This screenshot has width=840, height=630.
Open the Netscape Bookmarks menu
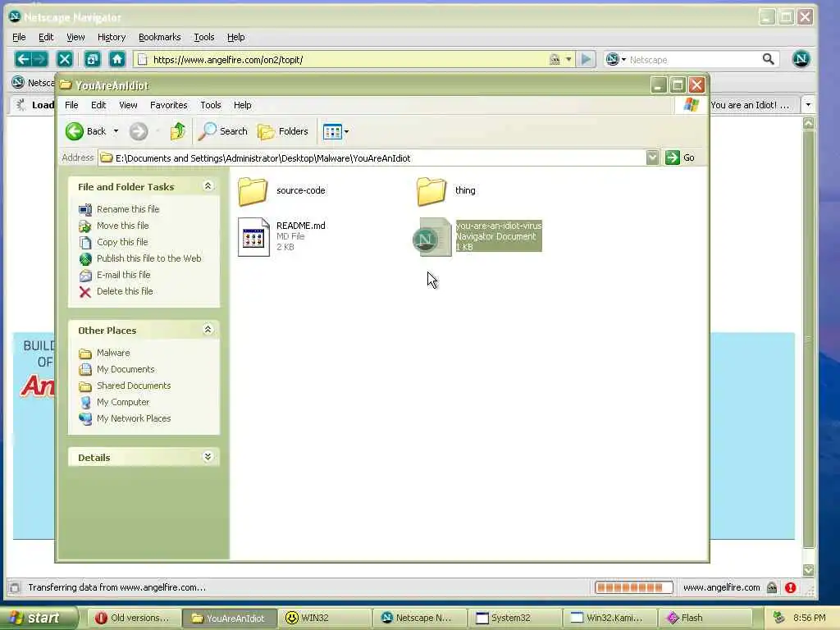160,37
